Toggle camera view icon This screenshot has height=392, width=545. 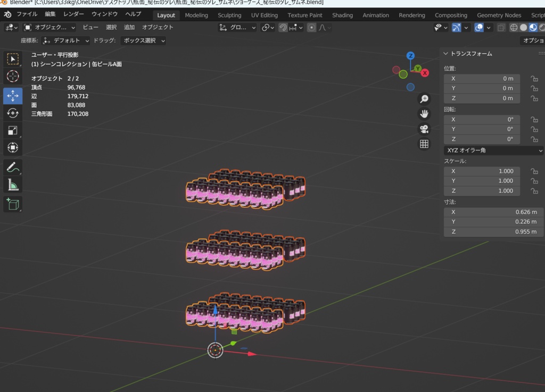point(424,129)
